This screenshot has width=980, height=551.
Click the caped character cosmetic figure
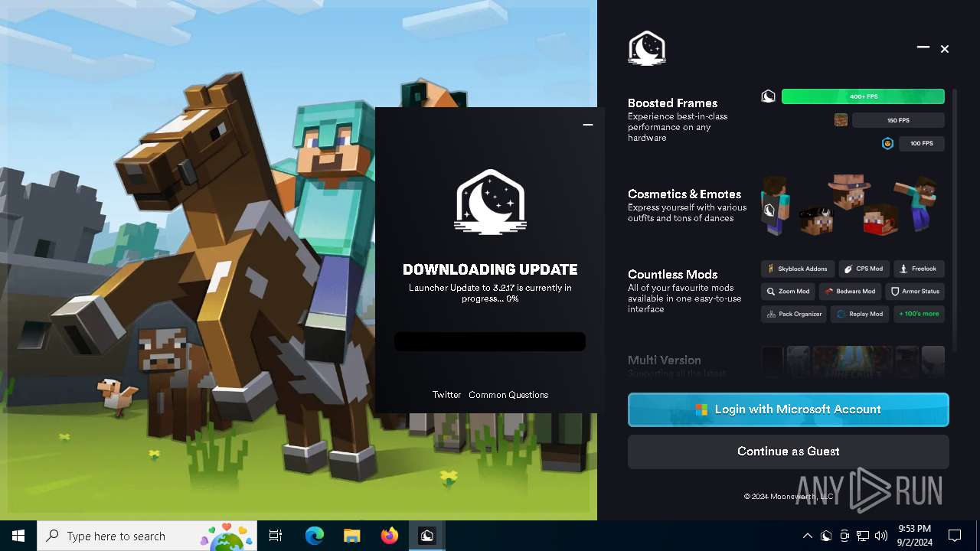776,205
